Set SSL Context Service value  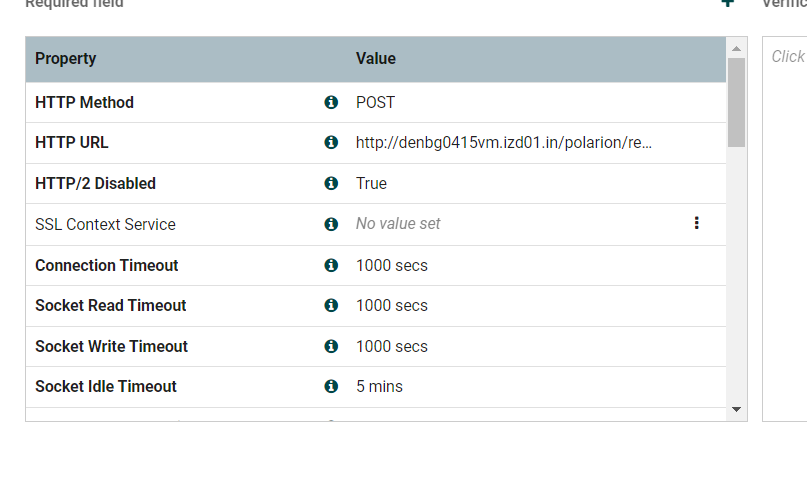(398, 224)
